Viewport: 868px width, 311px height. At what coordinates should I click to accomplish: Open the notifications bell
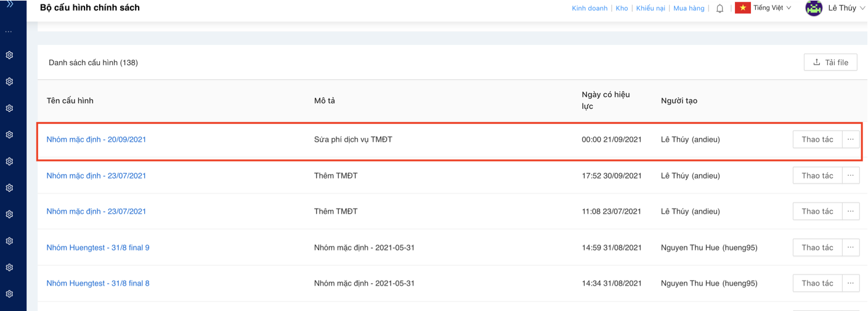click(x=720, y=9)
